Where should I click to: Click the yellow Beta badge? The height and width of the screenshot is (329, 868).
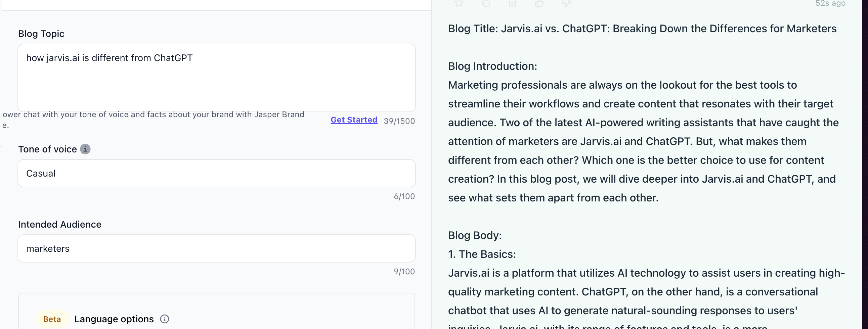point(51,319)
